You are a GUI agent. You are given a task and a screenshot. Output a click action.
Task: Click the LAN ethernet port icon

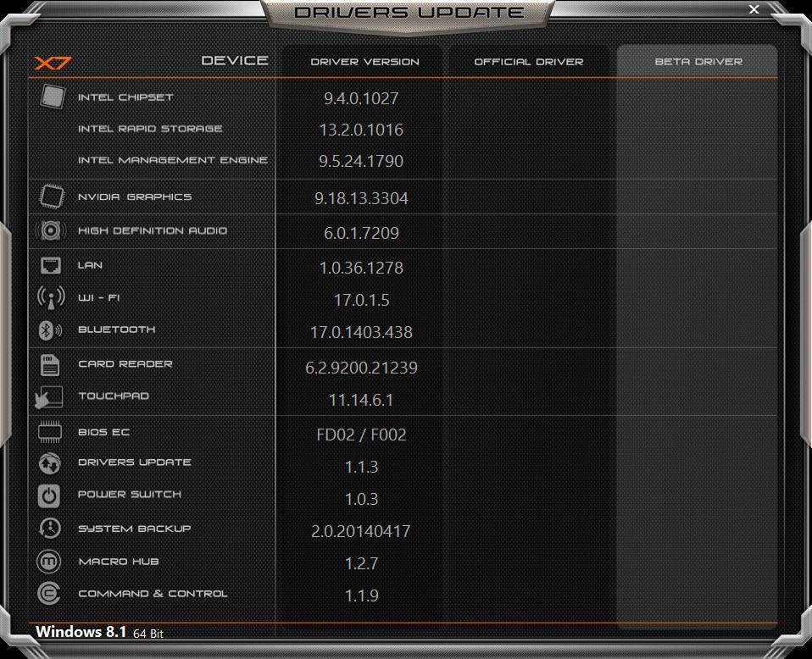click(x=50, y=266)
